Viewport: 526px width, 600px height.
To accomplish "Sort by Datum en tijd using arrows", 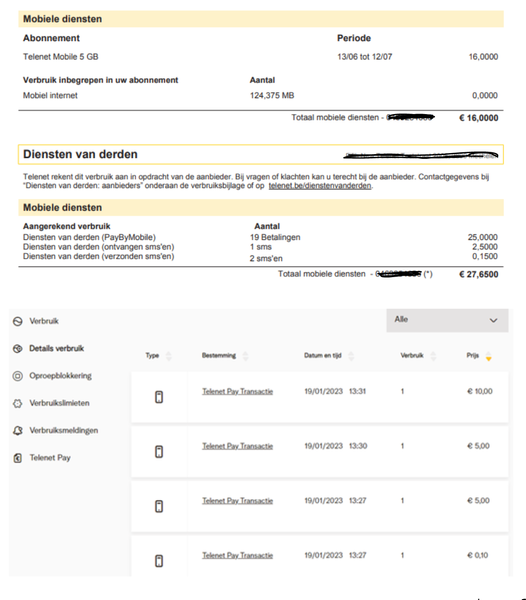I will point(351,356).
